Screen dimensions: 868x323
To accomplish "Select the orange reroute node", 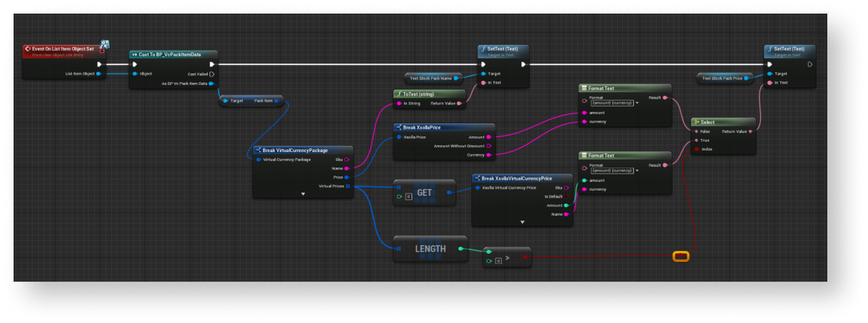I will coord(680,256).
